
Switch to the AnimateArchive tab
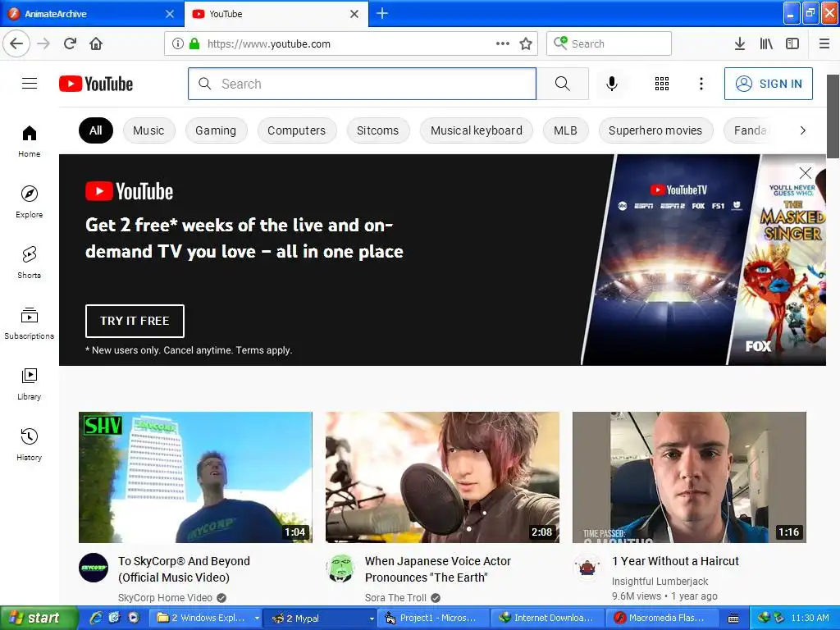click(x=85, y=14)
